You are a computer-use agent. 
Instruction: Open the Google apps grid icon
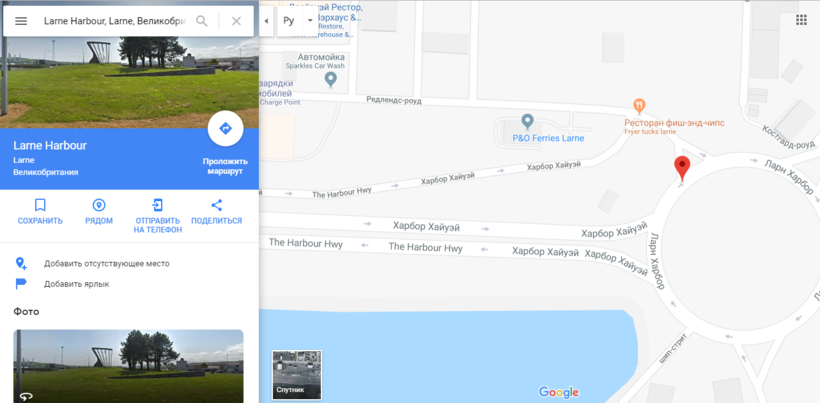pos(801,20)
